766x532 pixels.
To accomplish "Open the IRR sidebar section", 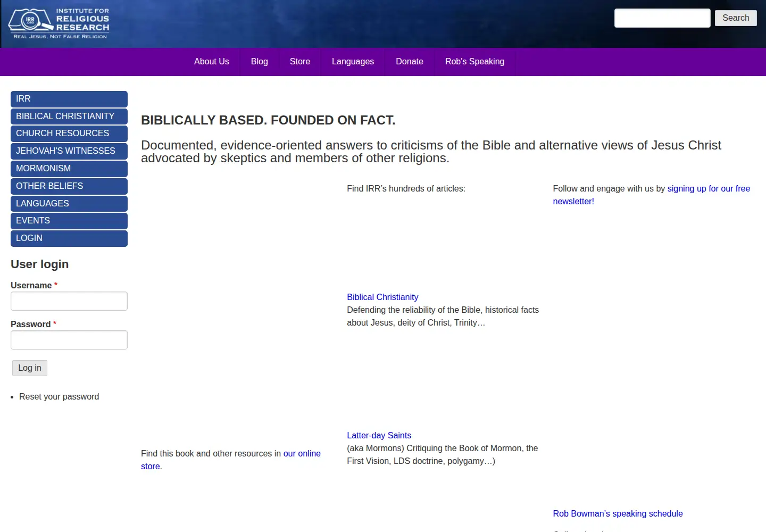I will click(69, 99).
